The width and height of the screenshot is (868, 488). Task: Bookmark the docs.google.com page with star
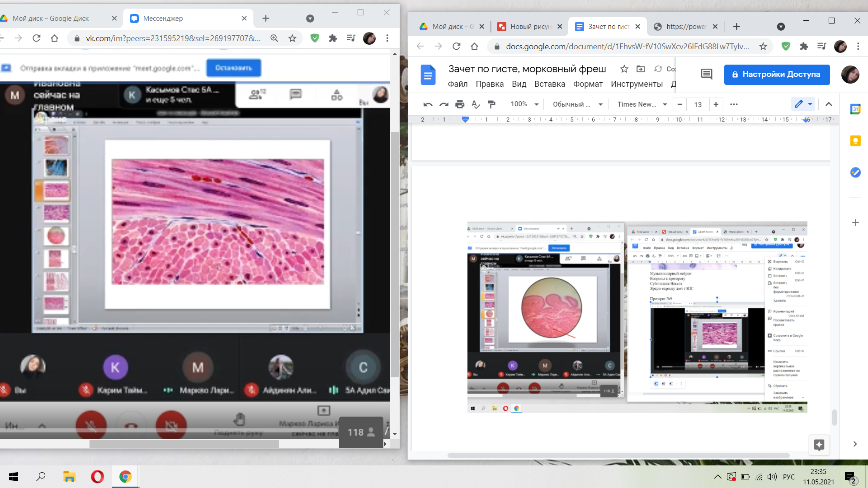coord(763,46)
